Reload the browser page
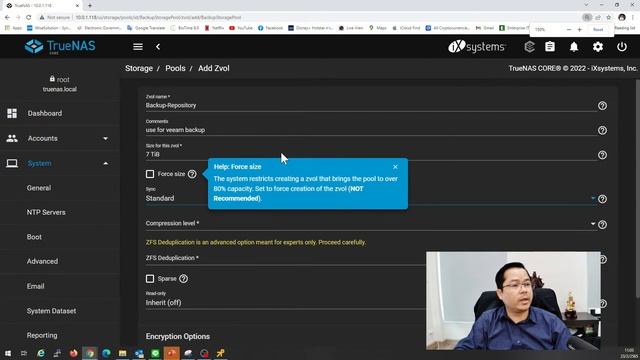 coord(29,18)
